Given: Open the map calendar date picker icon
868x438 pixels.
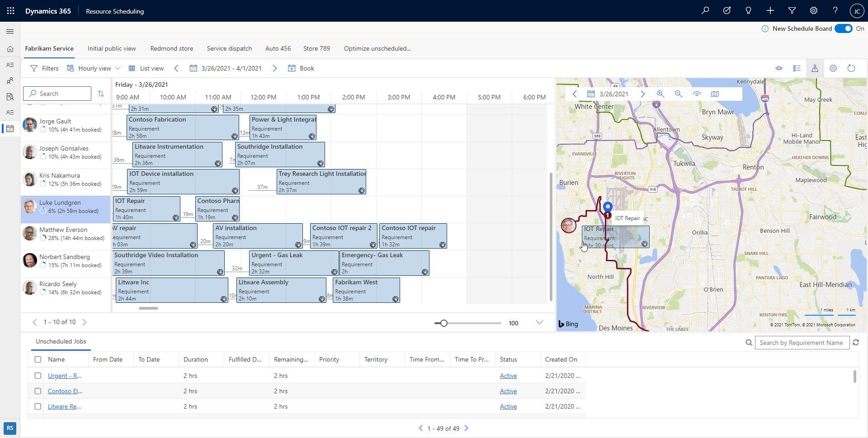Looking at the screenshot, I should tap(591, 94).
